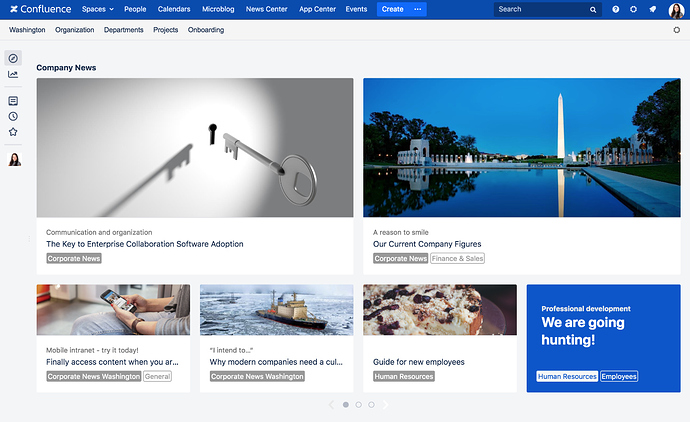690x422 pixels.
Task: Click the Finance & Sales tag
Action: click(457, 258)
